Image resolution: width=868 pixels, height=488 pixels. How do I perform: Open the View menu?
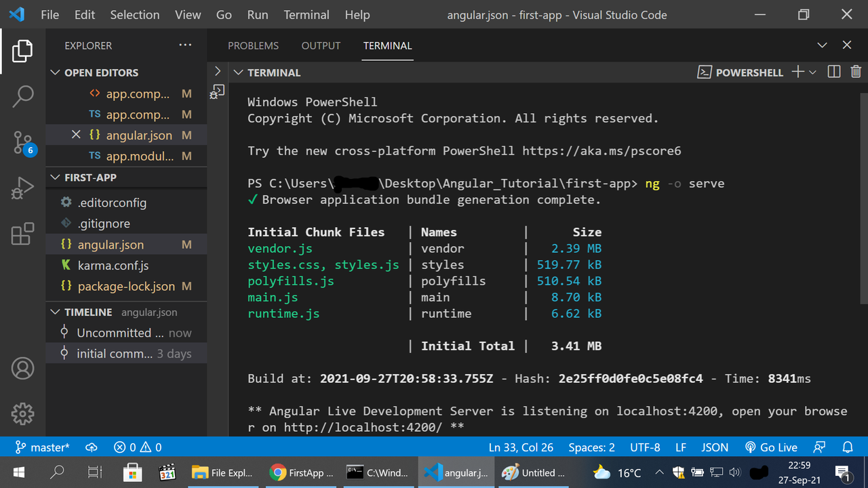(x=188, y=15)
